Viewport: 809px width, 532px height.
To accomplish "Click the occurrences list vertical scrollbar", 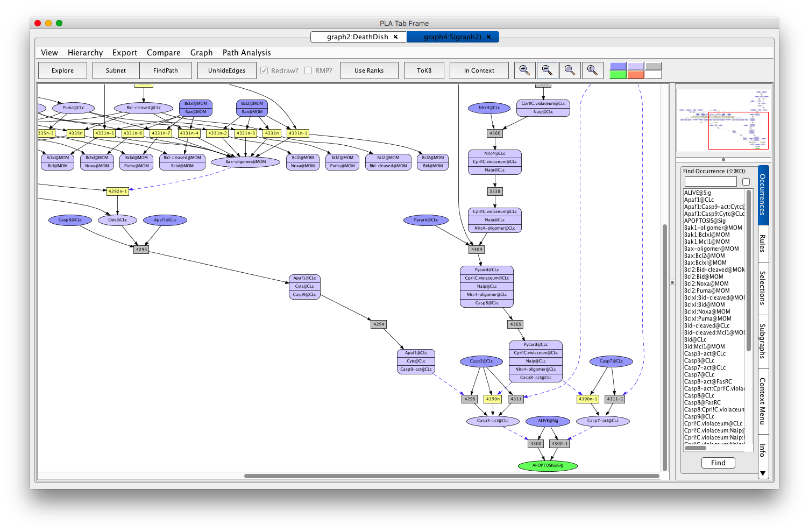I will (748, 270).
